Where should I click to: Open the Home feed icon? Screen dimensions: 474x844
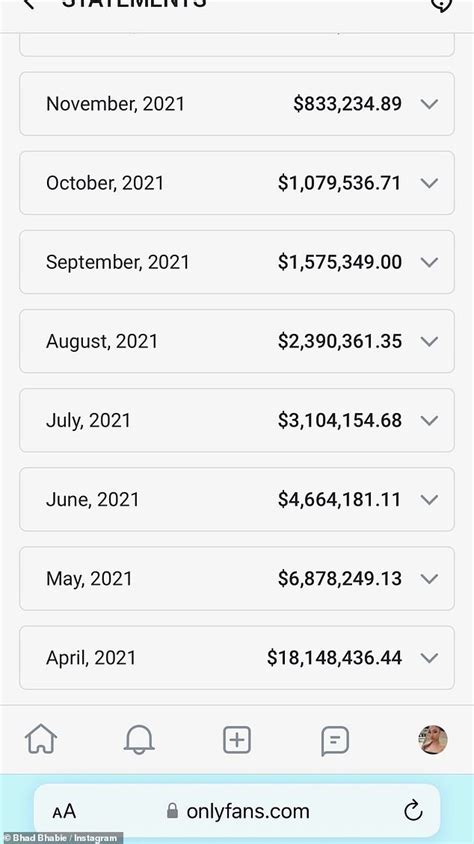tap(41, 739)
